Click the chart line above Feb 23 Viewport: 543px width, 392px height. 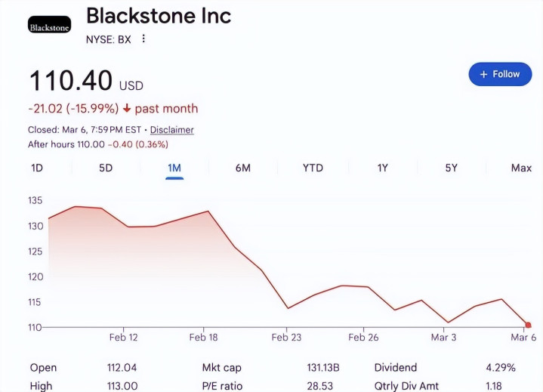pyautogui.click(x=288, y=307)
